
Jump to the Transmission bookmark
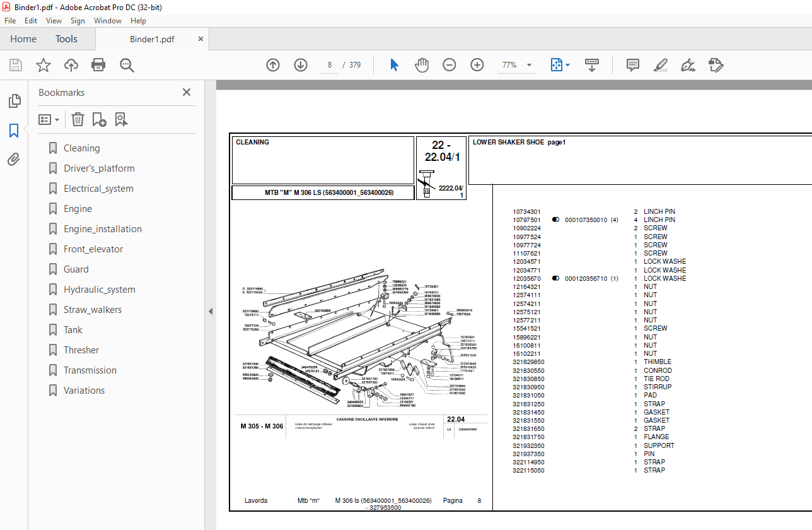click(x=90, y=370)
